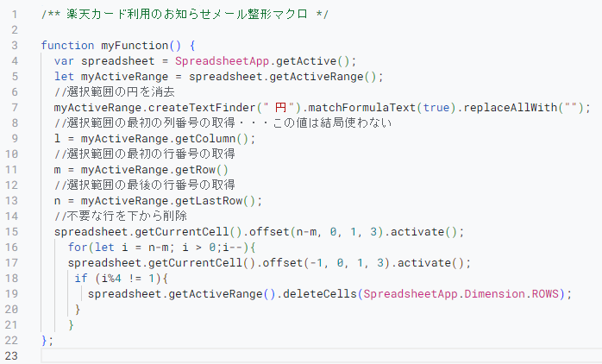Click the function keyword on line 3
This screenshot has width=602, height=364.
pyautogui.click(x=67, y=46)
